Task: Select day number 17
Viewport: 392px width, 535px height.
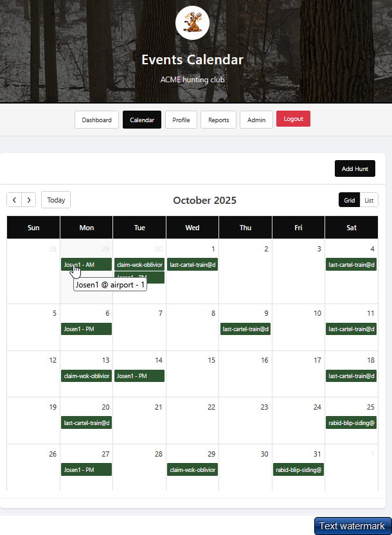Action: click(317, 360)
